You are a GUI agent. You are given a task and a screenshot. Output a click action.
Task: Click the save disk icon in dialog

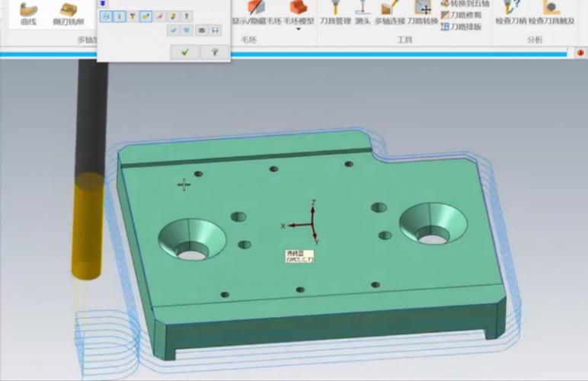click(x=216, y=30)
